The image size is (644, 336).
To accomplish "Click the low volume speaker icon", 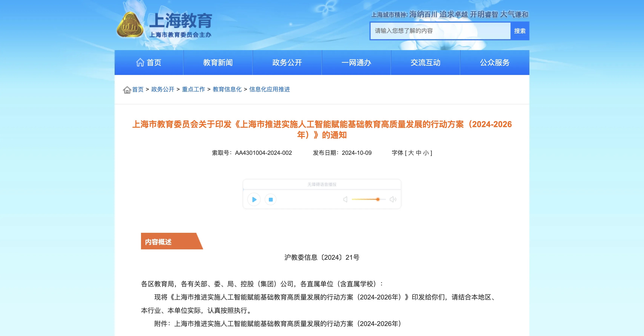I will [x=345, y=199].
